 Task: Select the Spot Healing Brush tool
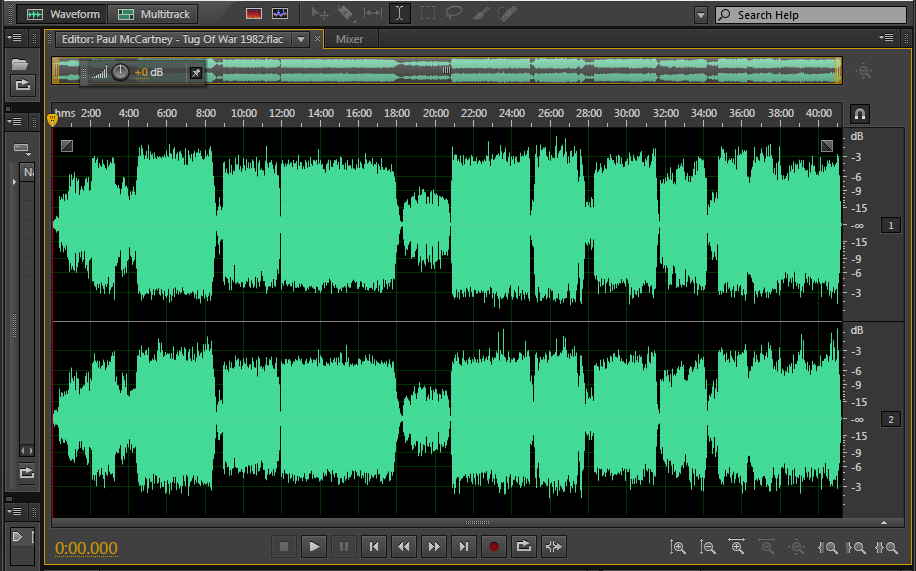point(507,13)
